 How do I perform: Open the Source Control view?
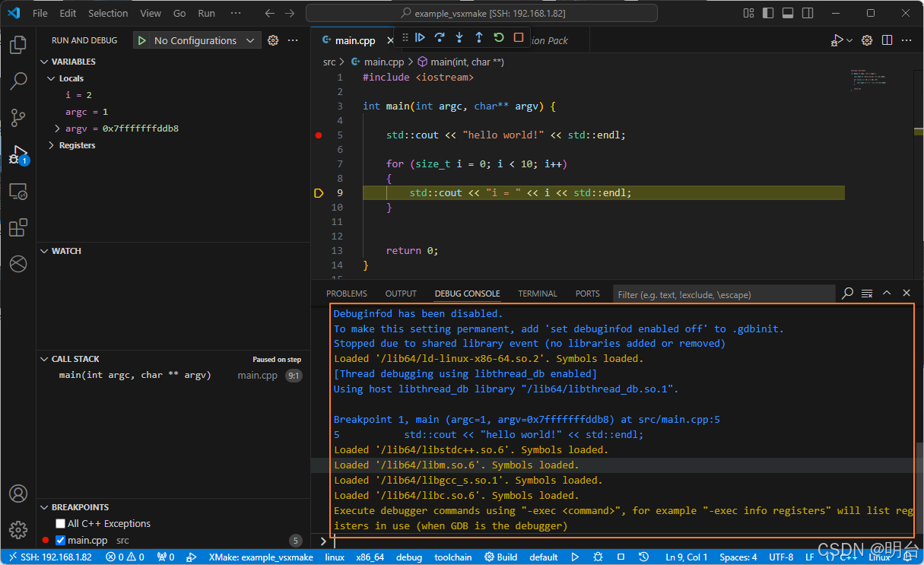tap(18, 117)
